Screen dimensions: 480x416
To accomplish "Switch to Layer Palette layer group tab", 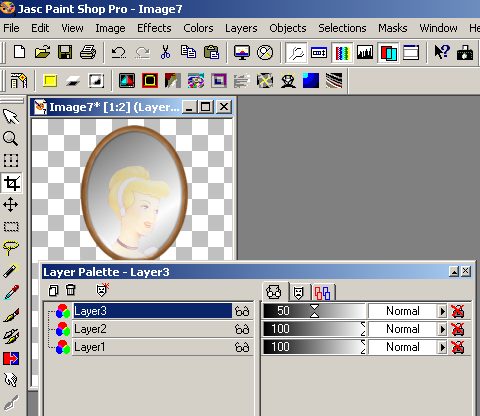I will 322,293.
